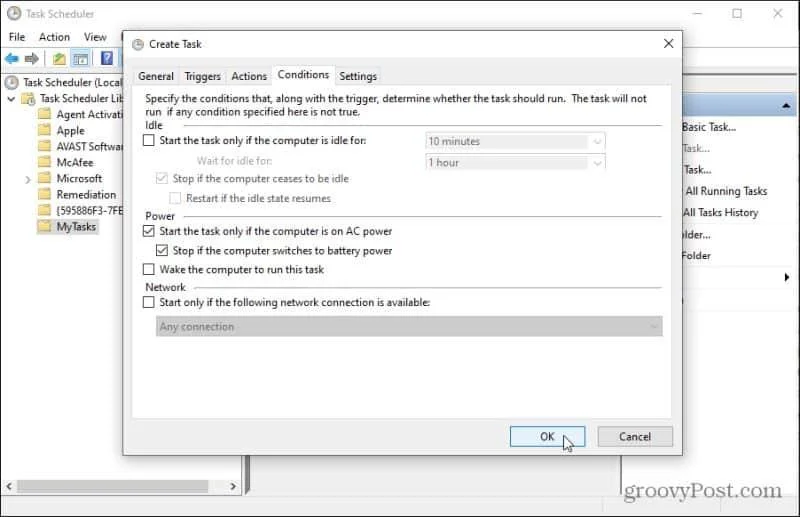Screen dimensions: 800x517
Task: Click OK to create the task
Action: pos(547,436)
